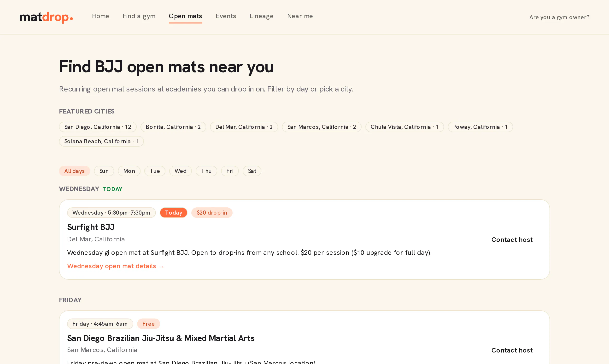Filter open mats by Mon
Screen dimensions: 609x364
click(x=129, y=171)
